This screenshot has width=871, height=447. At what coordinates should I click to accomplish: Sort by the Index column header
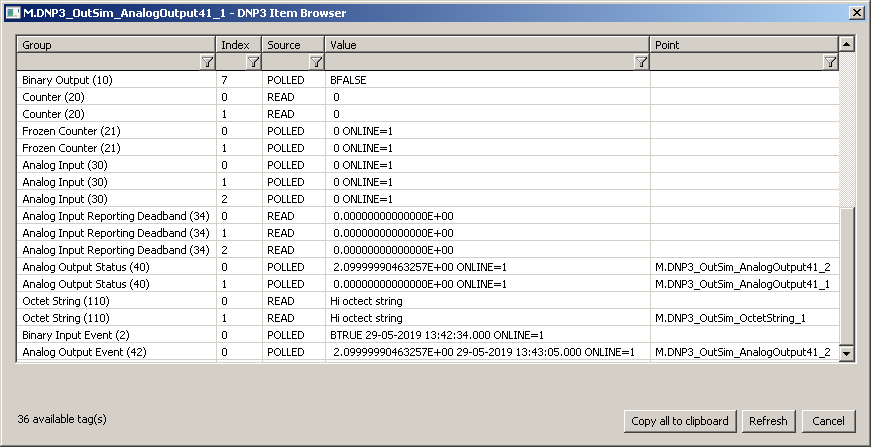tap(239, 45)
